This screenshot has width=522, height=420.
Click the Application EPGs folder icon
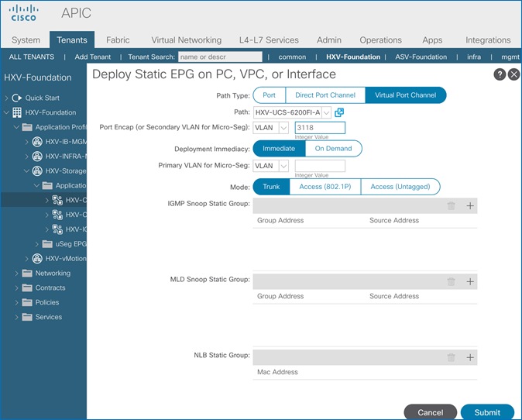(47, 185)
